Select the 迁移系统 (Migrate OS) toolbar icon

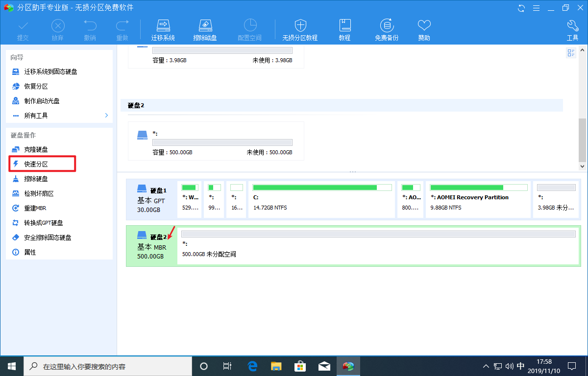point(163,28)
